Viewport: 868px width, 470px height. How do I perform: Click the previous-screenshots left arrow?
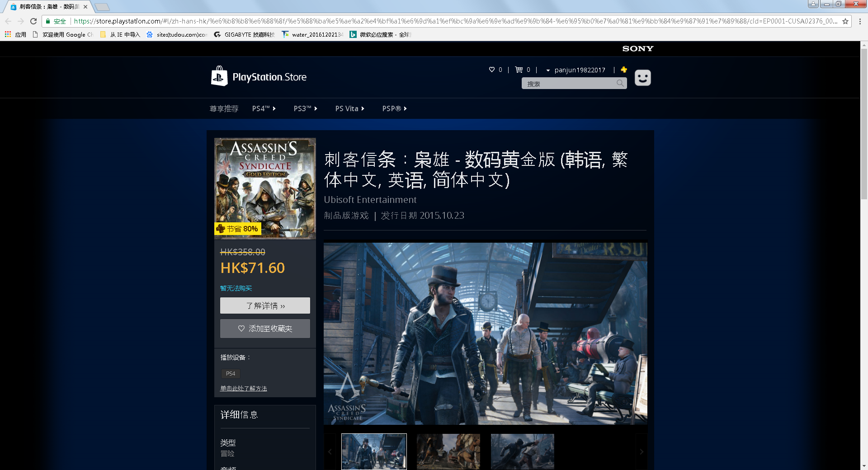(x=330, y=451)
